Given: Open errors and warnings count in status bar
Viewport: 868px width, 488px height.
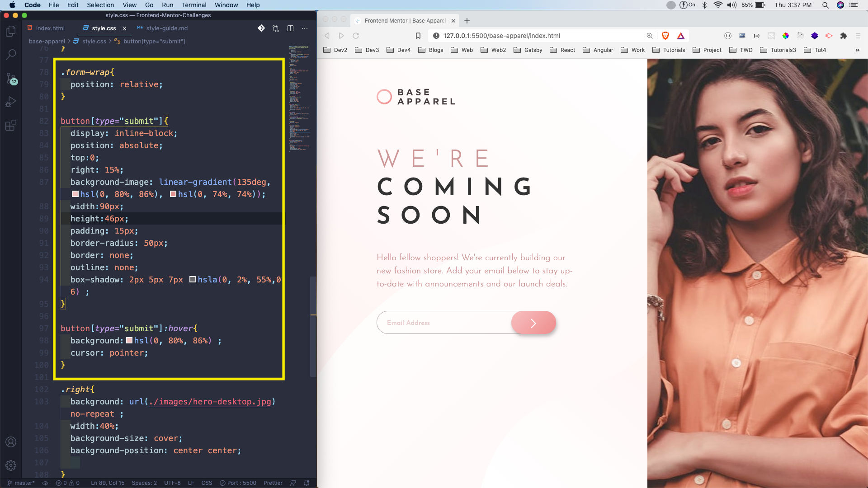Looking at the screenshot, I should [68, 483].
